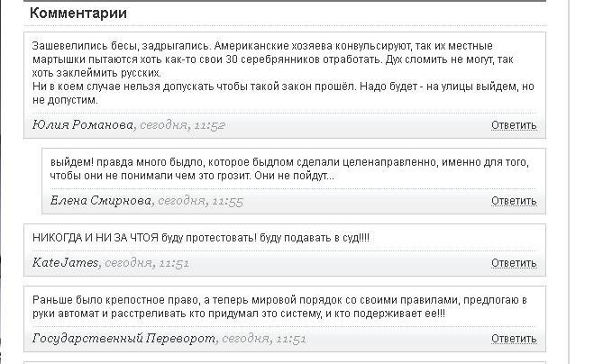This screenshot has height=364, width=603.
Task: Click the author name Елена Смирнова
Action: 101,200
